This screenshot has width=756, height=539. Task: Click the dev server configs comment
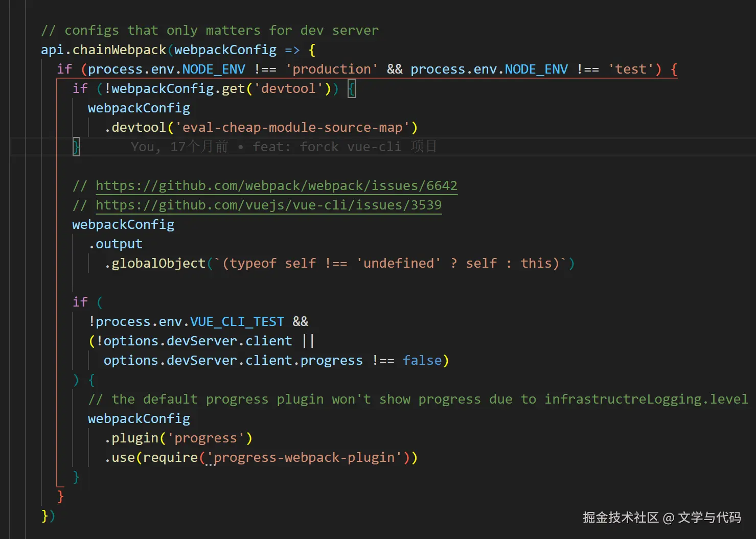(x=210, y=30)
